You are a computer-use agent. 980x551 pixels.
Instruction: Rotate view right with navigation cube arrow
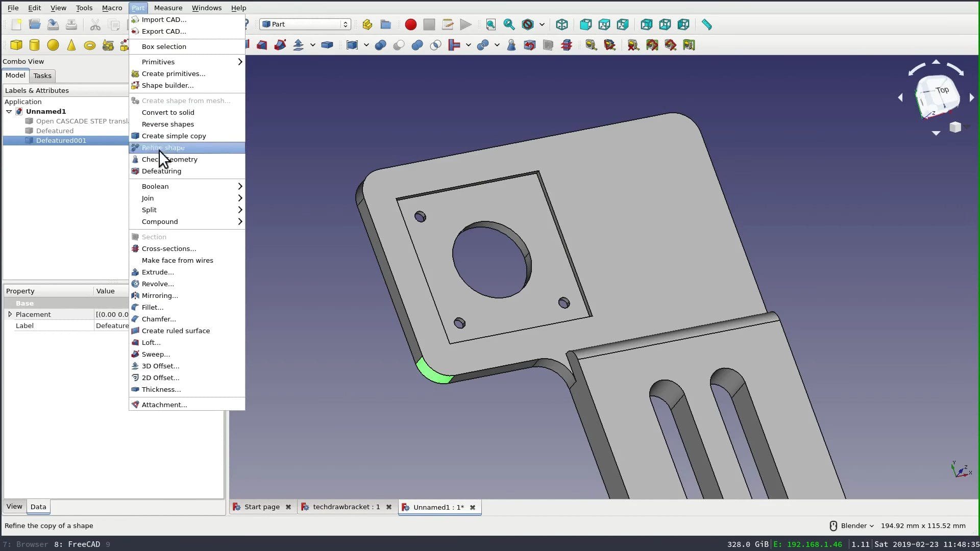click(972, 97)
